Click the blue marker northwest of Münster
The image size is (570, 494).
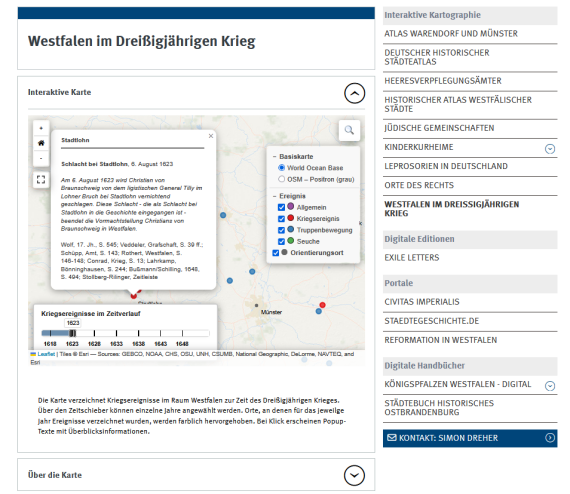229,281
